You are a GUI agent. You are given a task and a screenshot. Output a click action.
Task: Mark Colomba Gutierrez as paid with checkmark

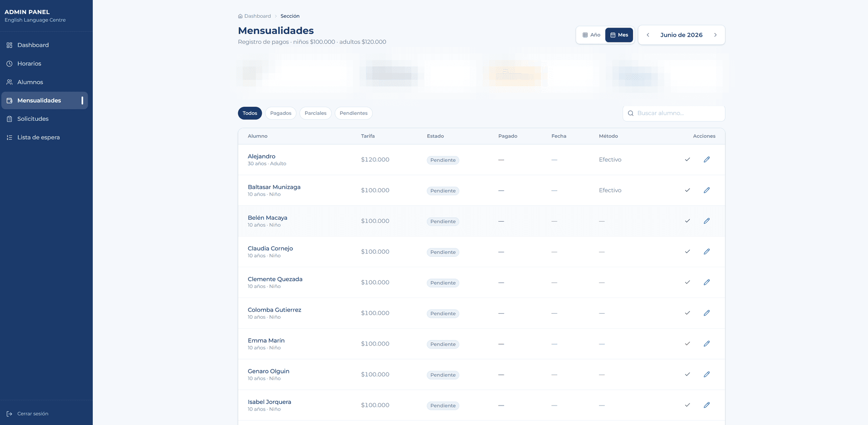click(687, 313)
